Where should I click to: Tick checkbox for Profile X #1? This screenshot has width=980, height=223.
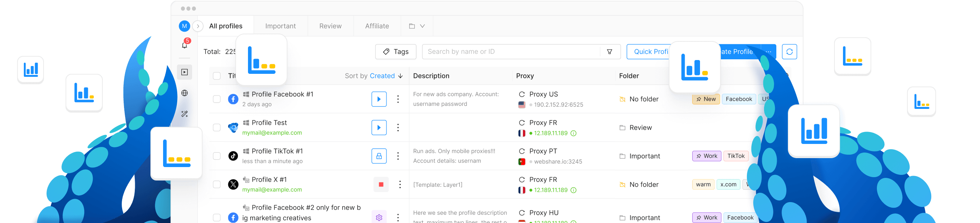point(217,185)
